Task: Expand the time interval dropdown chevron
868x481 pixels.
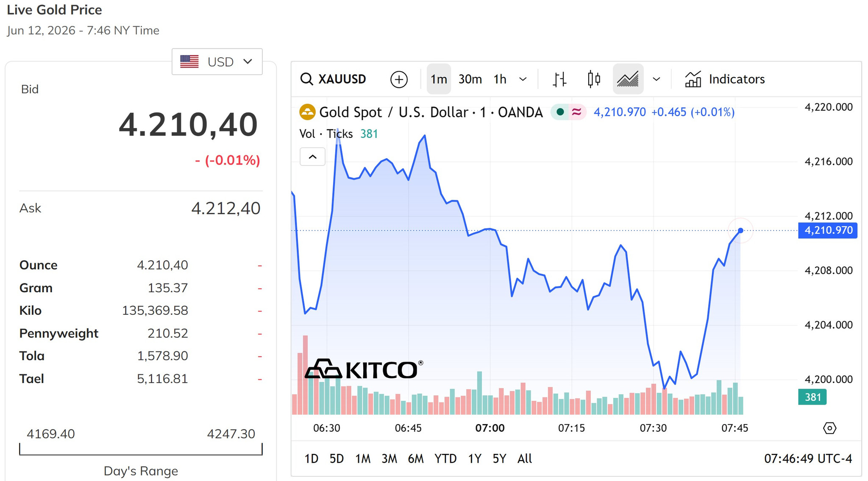Action: [x=523, y=79]
